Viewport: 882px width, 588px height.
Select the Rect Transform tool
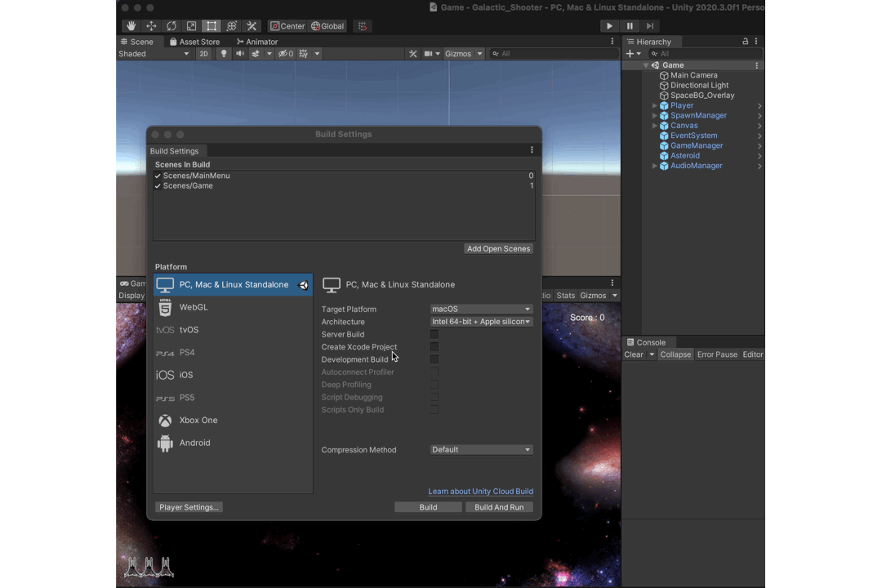click(212, 26)
